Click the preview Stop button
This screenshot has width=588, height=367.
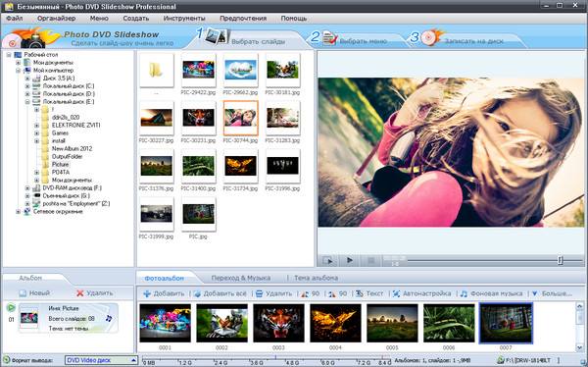pyautogui.click(x=370, y=260)
